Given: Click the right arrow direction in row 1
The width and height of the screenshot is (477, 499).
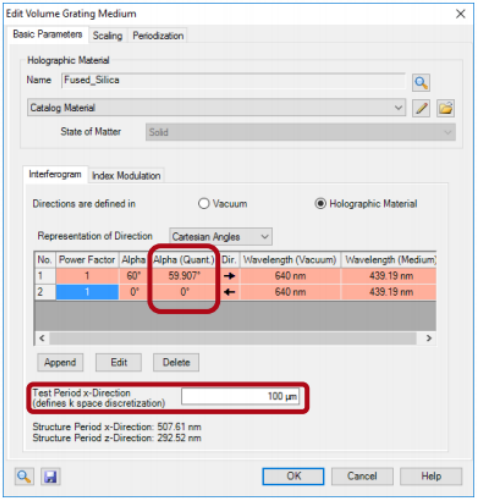Looking at the screenshot, I should (229, 276).
